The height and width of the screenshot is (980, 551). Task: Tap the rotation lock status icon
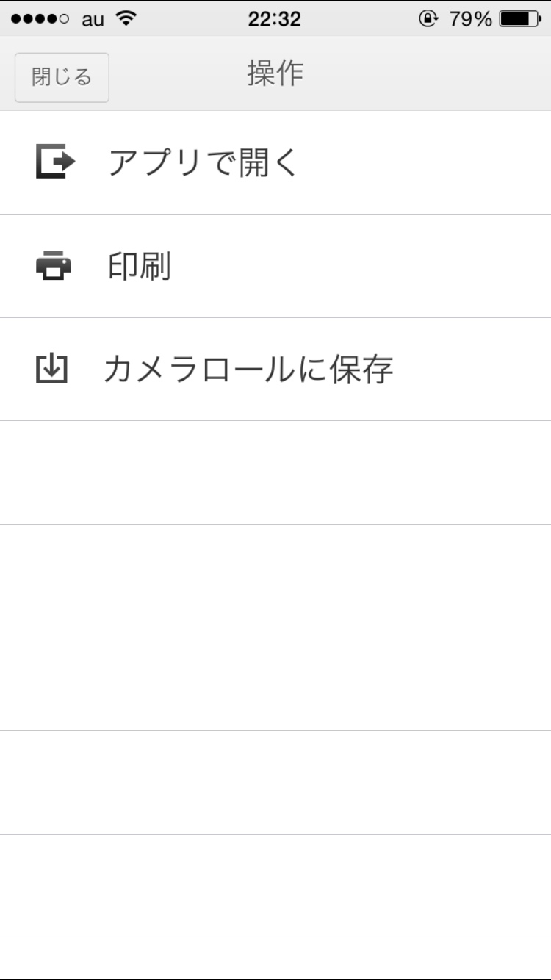click(428, 18)
